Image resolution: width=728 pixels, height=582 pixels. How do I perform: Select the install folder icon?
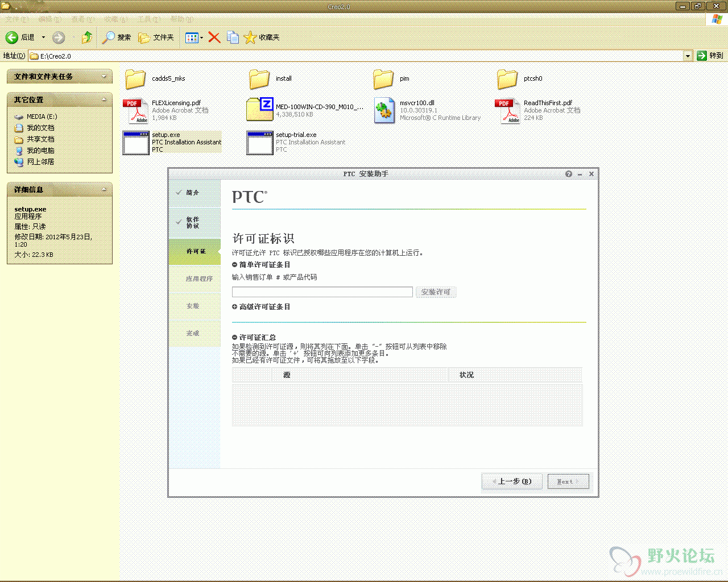click(x=259, y=79)
